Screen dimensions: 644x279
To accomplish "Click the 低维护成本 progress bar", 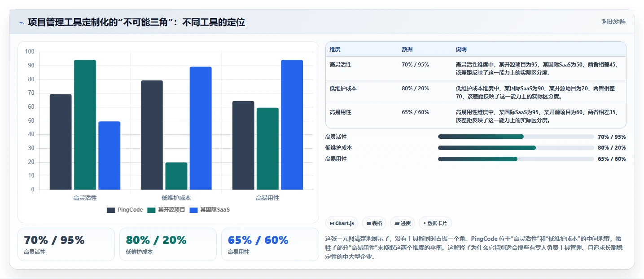I will (x=516, y=148).
